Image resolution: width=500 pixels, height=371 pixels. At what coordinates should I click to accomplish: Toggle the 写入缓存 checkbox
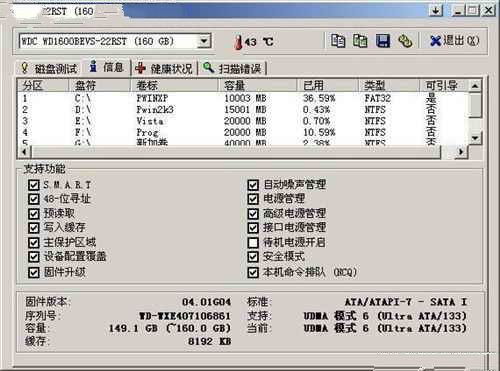[x=34, y=228]
